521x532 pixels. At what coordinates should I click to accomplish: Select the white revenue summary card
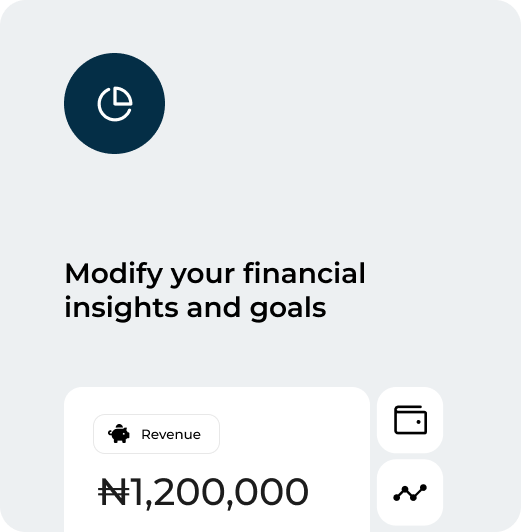click(x=217, y=459)
